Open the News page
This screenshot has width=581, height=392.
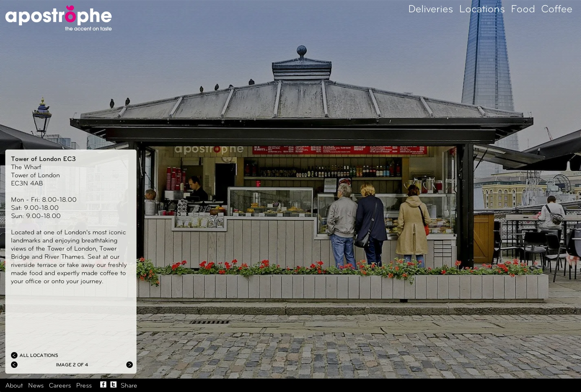pyautogui.click(x=36, y=385)
